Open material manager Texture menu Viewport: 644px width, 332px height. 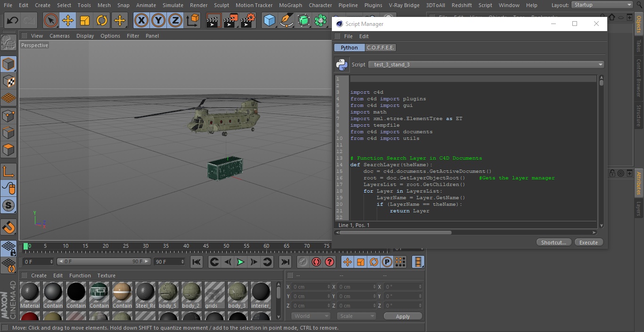click(x=106, y=275)
